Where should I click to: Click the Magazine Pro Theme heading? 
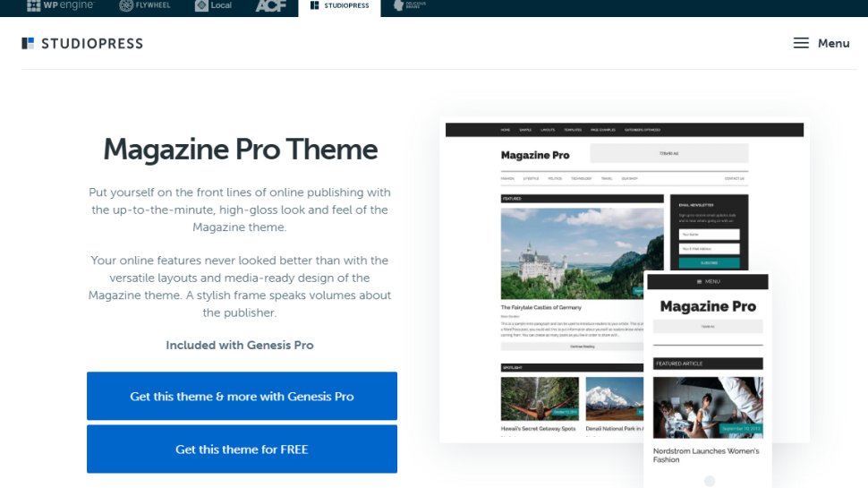(240, 149)
